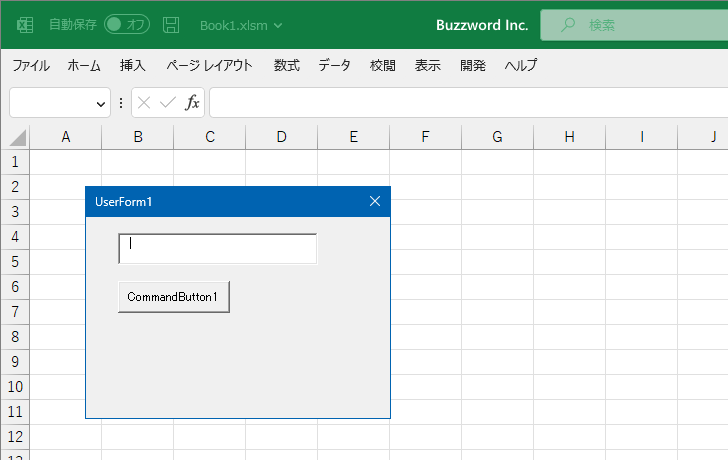Switch to the 数式 tab
This screenshot has width=728, height=460.
click(286, 65)
